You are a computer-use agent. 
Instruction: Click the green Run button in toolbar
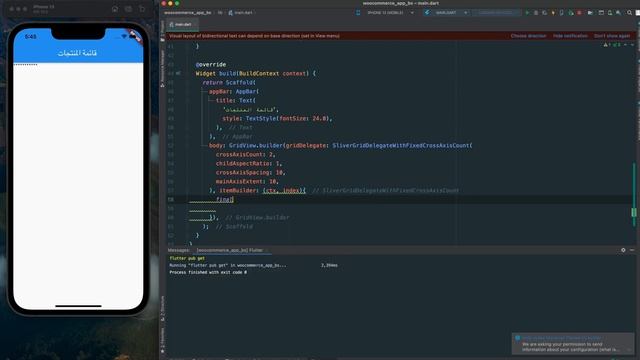point(527,13)
